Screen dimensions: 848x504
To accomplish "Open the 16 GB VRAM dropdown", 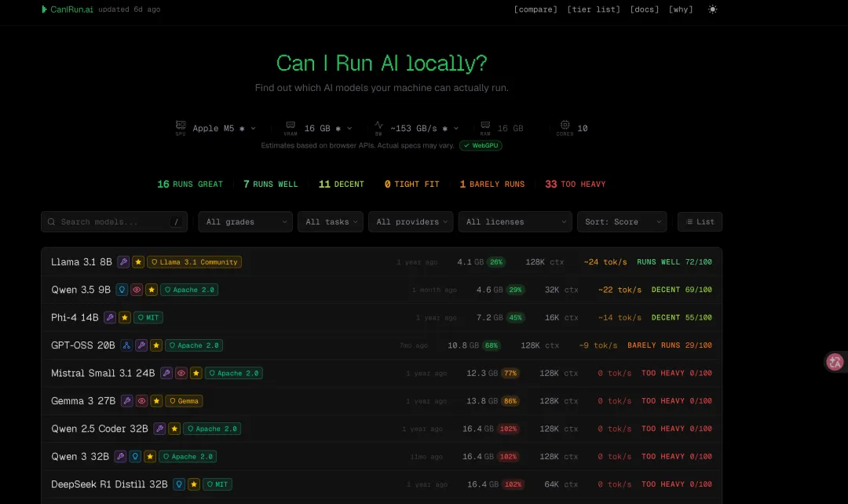I will [x=327, y=128].
